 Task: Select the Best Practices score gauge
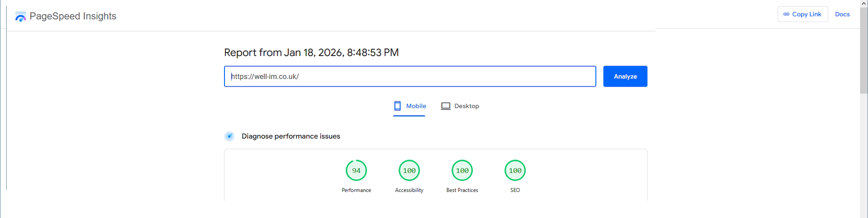coord(462,170)
